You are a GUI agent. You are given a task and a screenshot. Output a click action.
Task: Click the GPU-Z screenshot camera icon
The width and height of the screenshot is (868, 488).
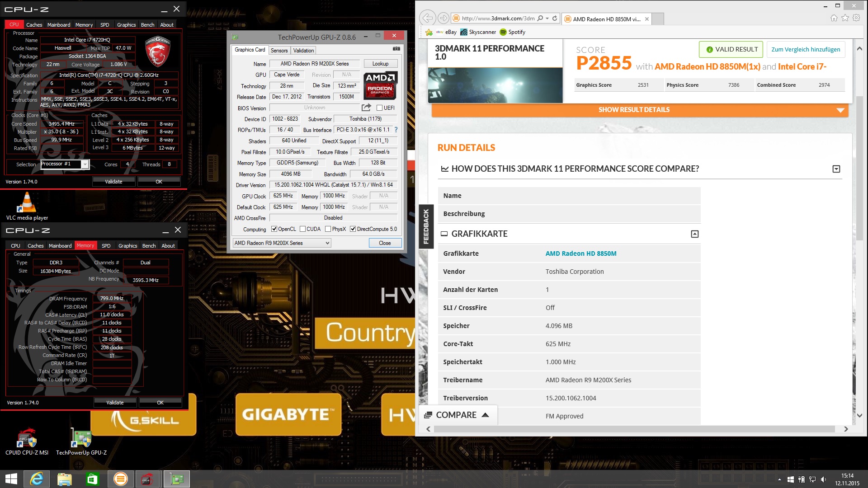[x=396, y=49]
